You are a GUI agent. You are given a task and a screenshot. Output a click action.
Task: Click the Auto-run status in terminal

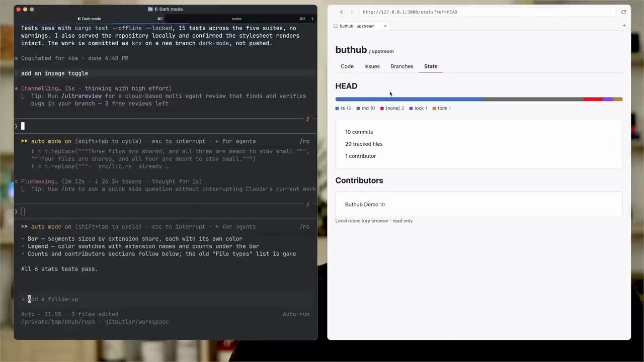296,314
